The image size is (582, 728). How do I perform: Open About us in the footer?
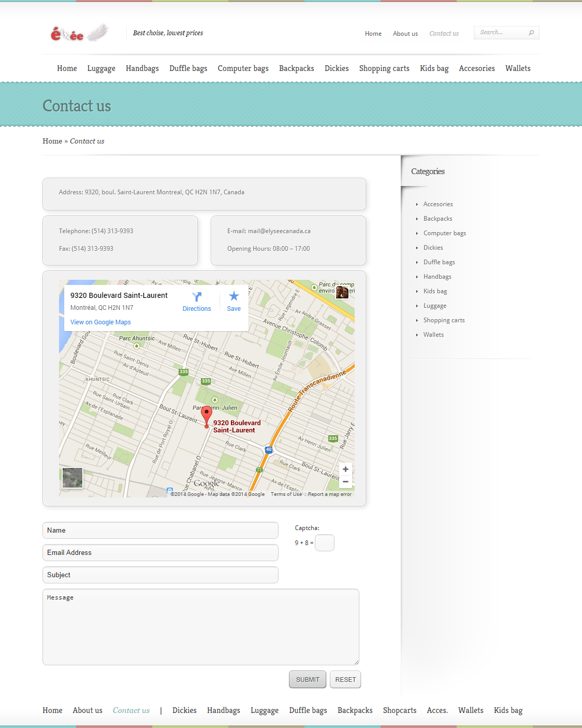[x=88, y=710]
